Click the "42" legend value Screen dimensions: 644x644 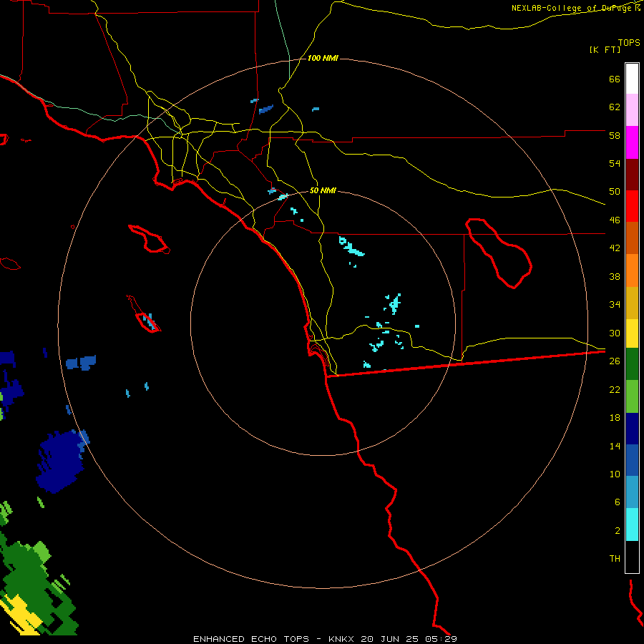coord(615,248)
